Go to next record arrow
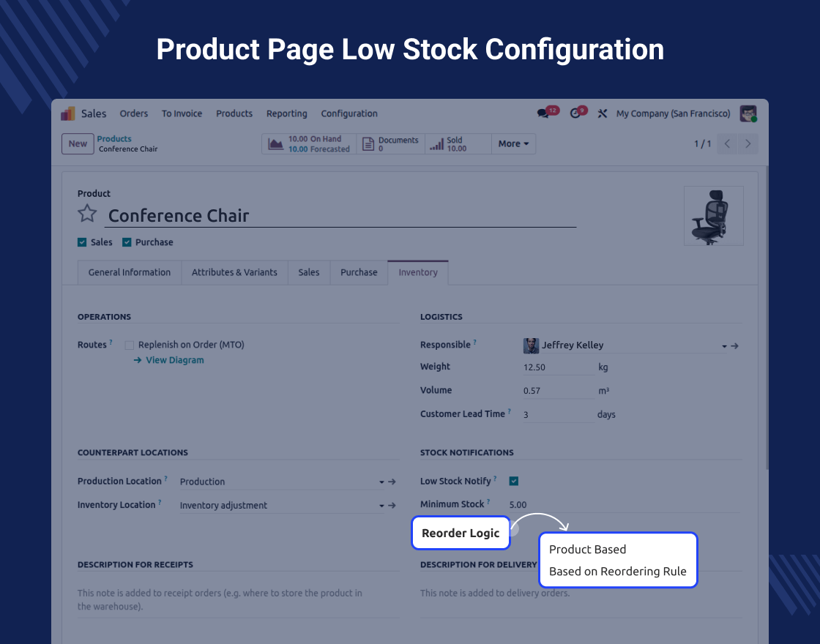The height and width of the screenshot is (644, 820). click(748, 143)
